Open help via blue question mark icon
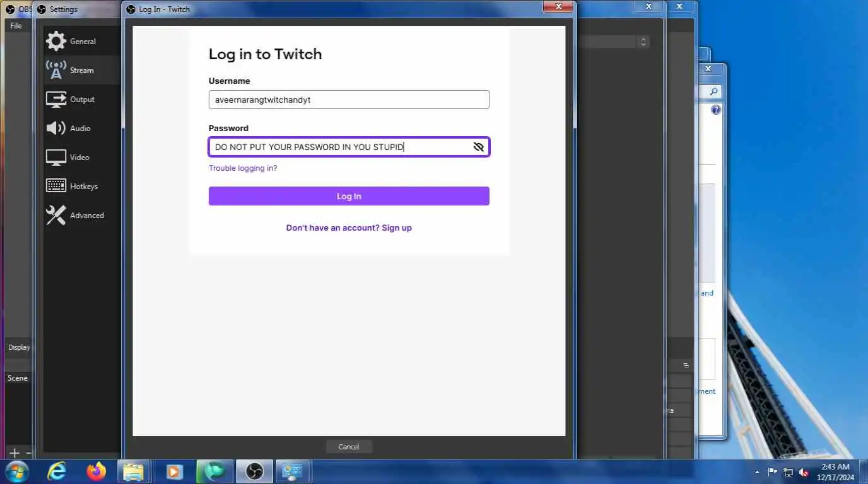 [x=716, y=110]
